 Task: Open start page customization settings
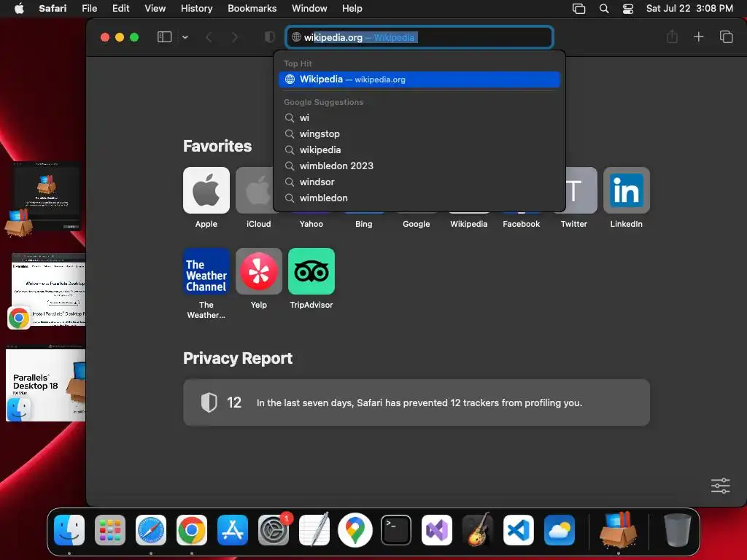[x=720, y=486]
